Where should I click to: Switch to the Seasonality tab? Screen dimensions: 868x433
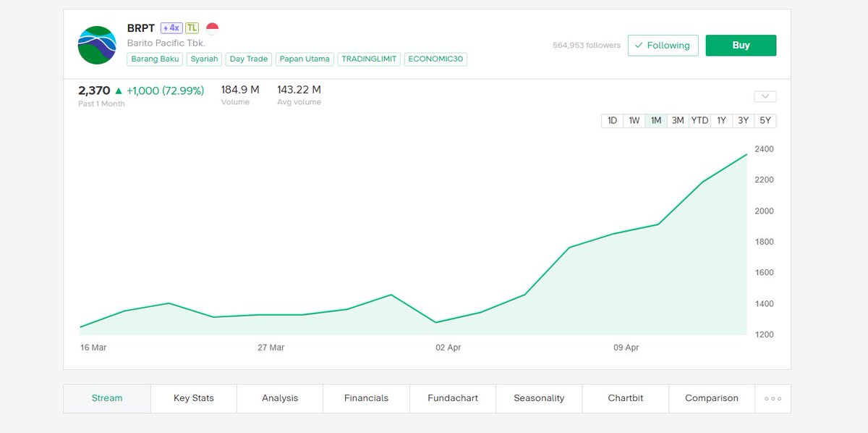pos(539,398)
